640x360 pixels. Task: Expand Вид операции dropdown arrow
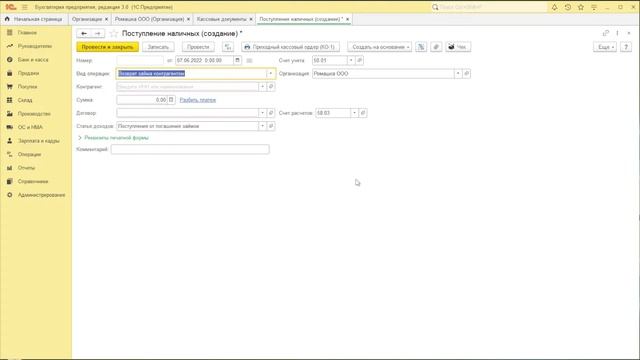[270, 73]
